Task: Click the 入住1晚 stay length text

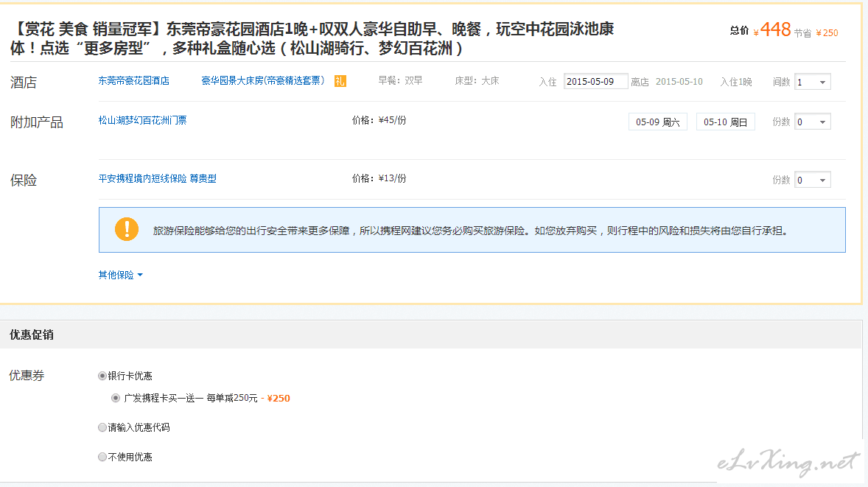Action: click(x=735, y=82)
